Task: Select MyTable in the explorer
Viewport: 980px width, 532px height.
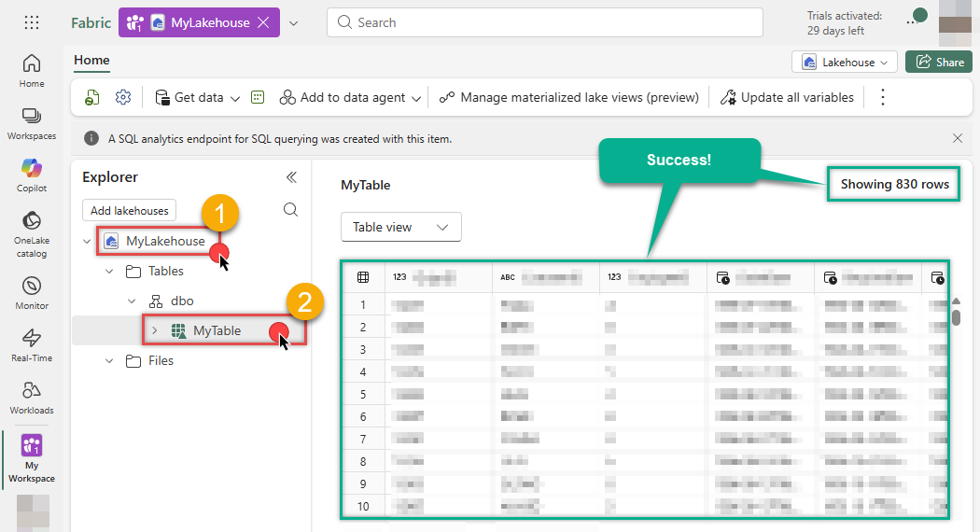Action: pyautogui.click(x=217, y=330)
